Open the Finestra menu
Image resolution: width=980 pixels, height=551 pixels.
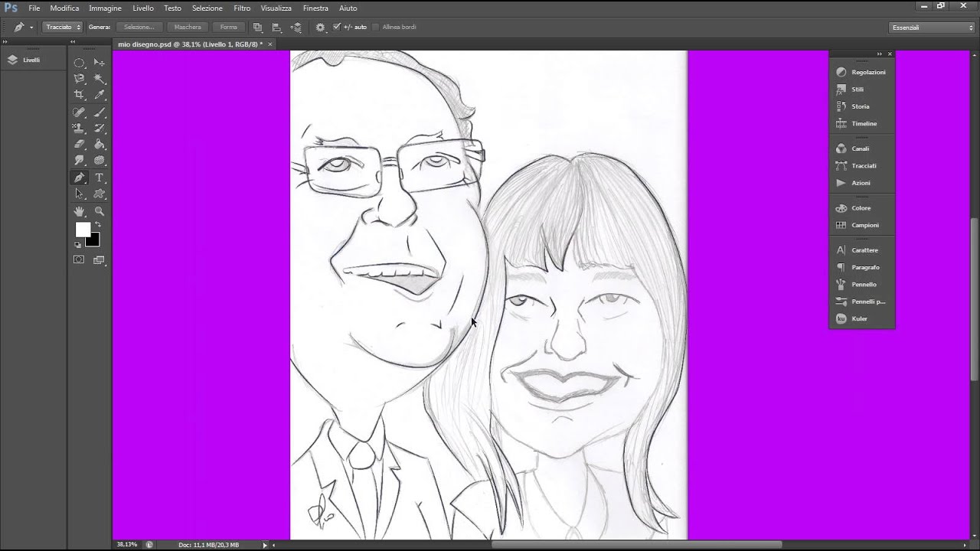(315, 8)
